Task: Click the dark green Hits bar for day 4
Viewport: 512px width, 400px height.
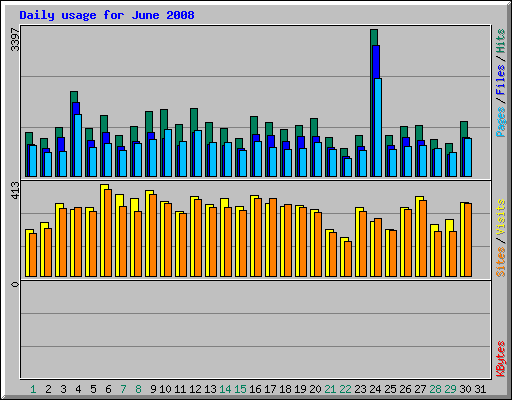Action: (74, 97)
